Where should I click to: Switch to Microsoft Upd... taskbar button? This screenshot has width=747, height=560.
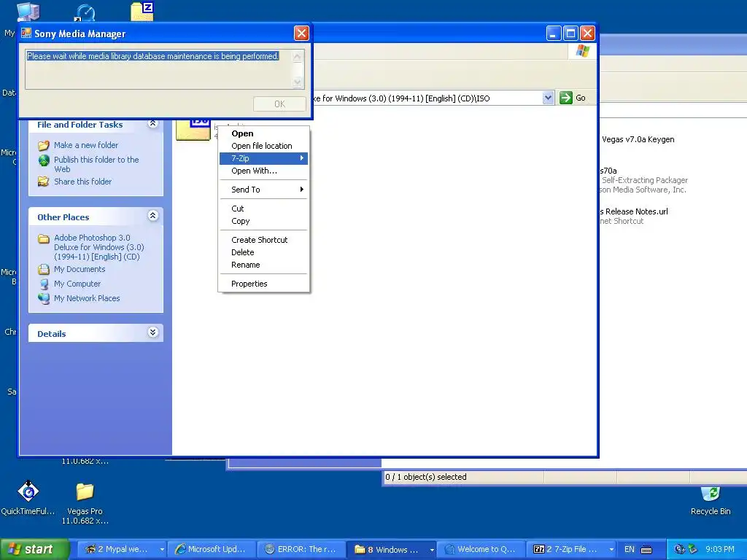tap(212, 549)
